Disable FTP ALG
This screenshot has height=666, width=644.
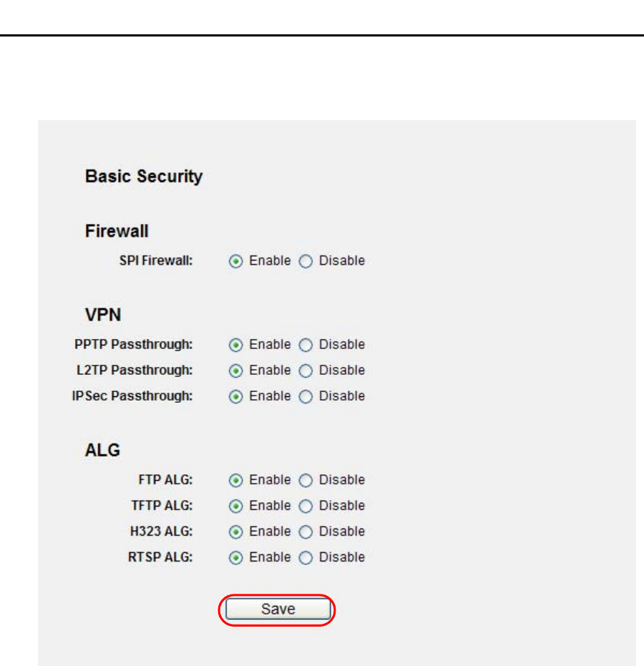click(306, 481)
